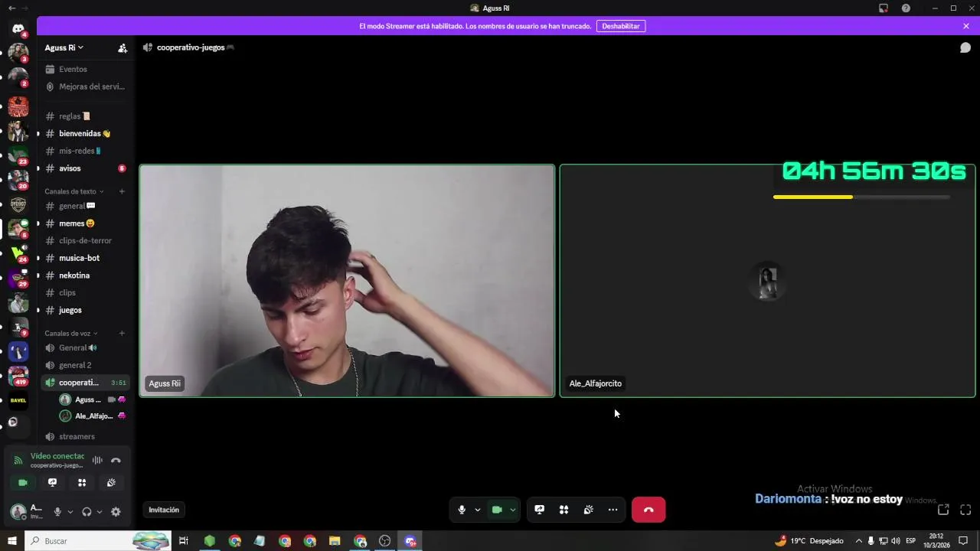
Task: Click the Invitación button
Action: [164, 510]
